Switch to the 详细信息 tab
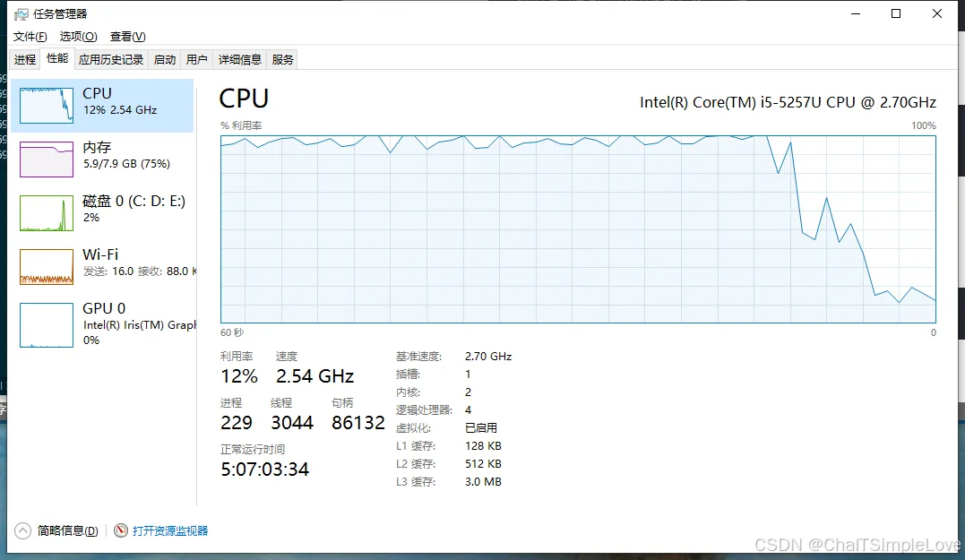965x560 pixels. (240, 60)
